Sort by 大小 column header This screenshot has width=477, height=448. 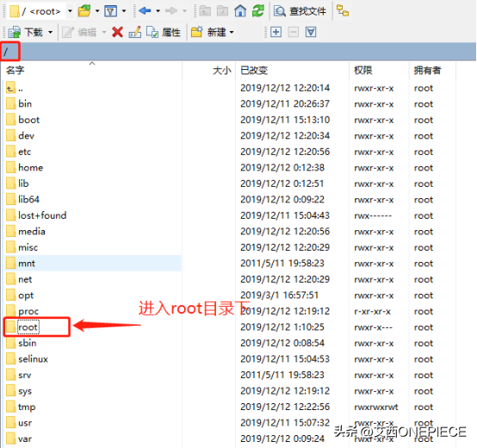tap(209, 71)
